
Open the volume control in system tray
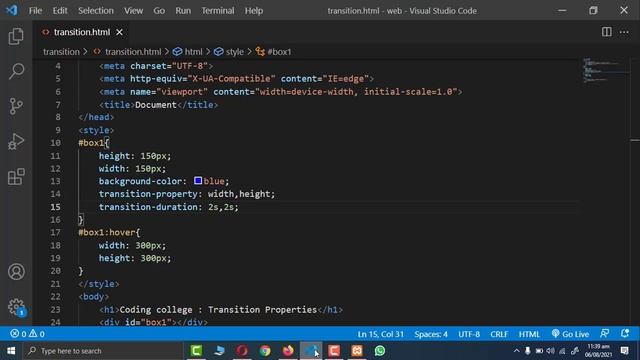[551, 351]
